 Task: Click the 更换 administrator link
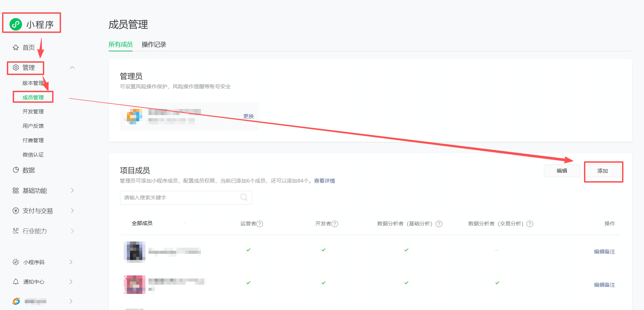pyautogui.click(x=248, y=116)
